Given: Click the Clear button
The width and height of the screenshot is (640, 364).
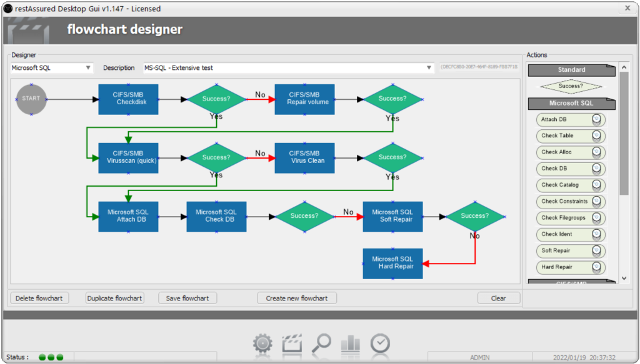Looking at the screenshot, I should pyautogui.click(x=498, y=298).
